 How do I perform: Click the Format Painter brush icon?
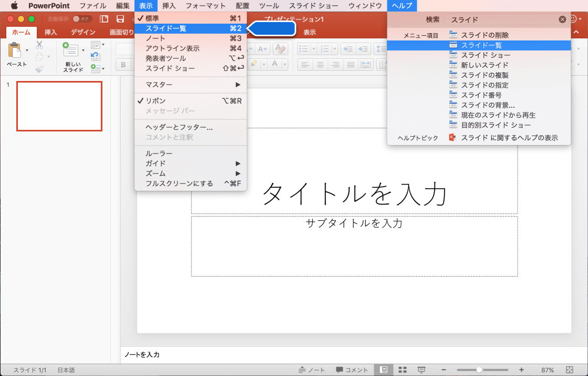click(x=39, y=69)
